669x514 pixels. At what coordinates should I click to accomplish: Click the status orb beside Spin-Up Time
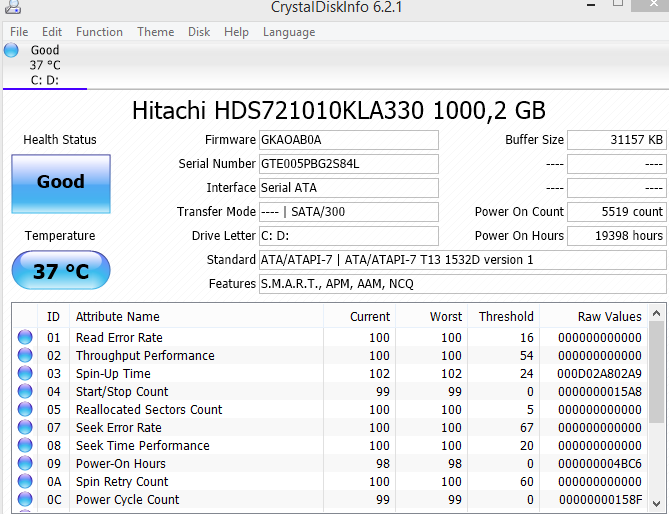click(x=25, y=374)
